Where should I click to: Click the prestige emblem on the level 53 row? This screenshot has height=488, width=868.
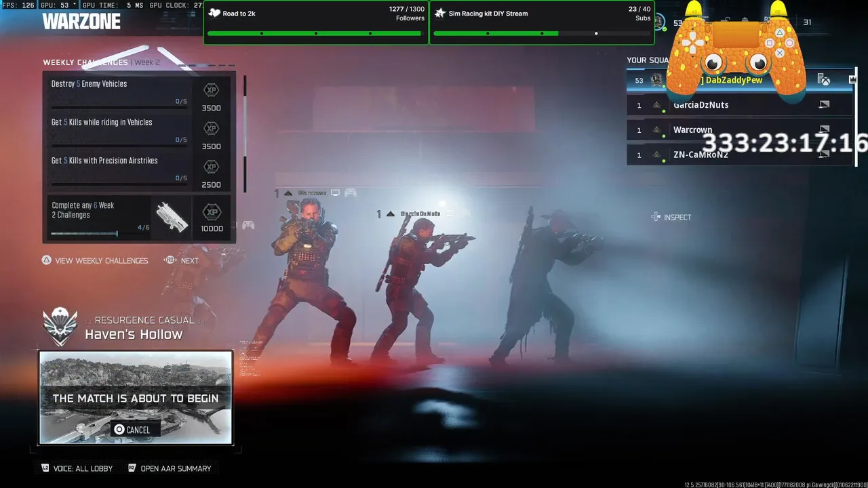(656, 80)
